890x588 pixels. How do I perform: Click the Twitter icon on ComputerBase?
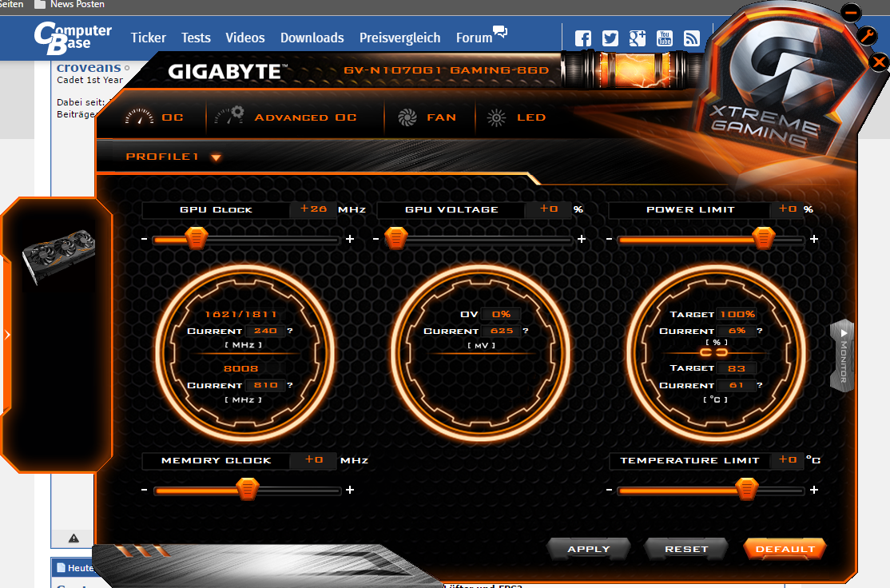(610, 38)
